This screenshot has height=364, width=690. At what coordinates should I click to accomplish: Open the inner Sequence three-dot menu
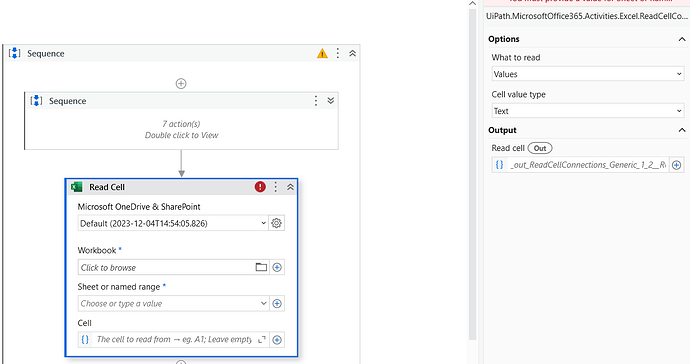coord(316,101)
